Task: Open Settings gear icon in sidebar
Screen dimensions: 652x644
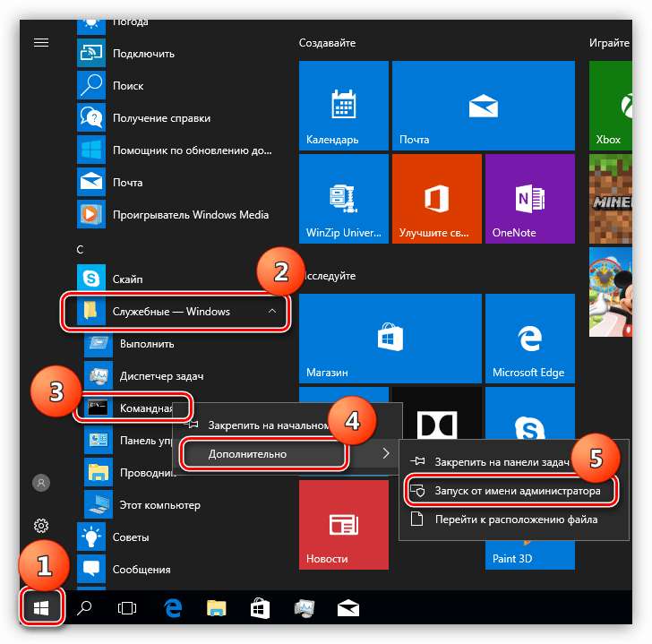Action: 41,526
